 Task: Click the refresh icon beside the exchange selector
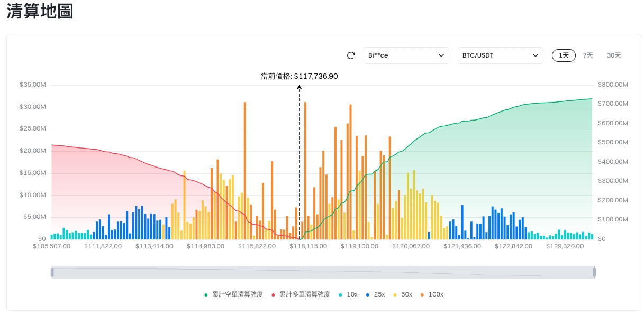coord(350,55)
